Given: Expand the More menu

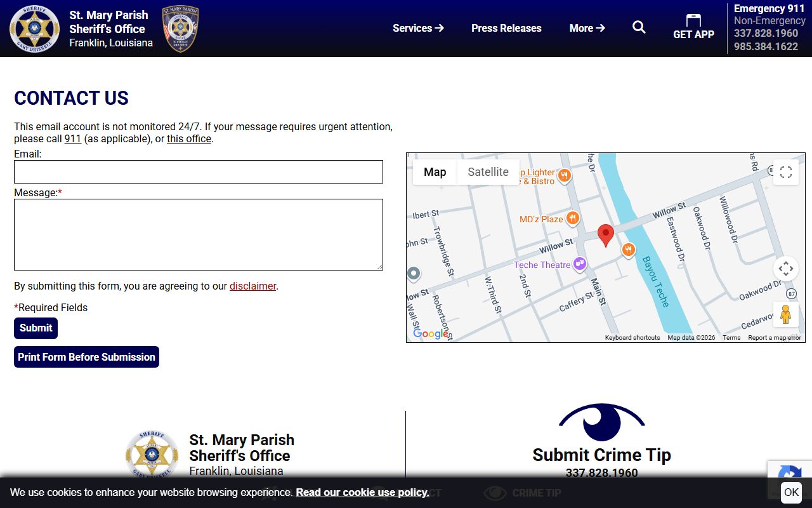Looking at the screenshot, I should pyautogui.click(x=587, y=28).
